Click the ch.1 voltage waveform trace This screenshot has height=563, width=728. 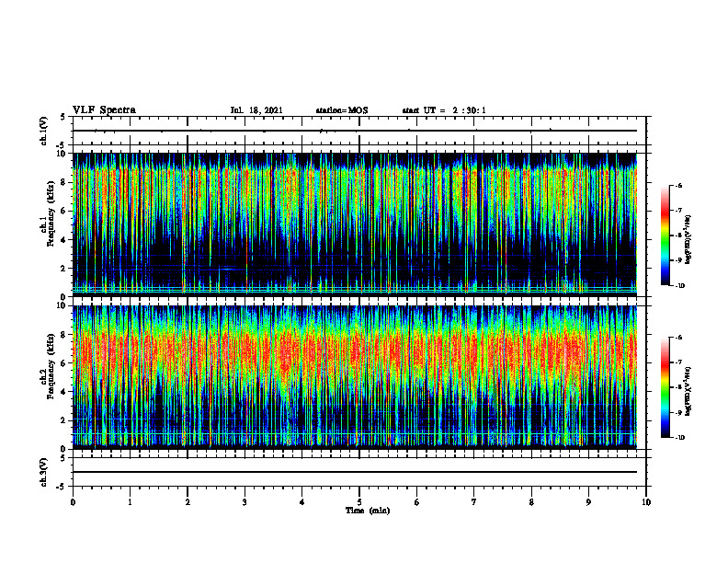click(x=355, y=131)
